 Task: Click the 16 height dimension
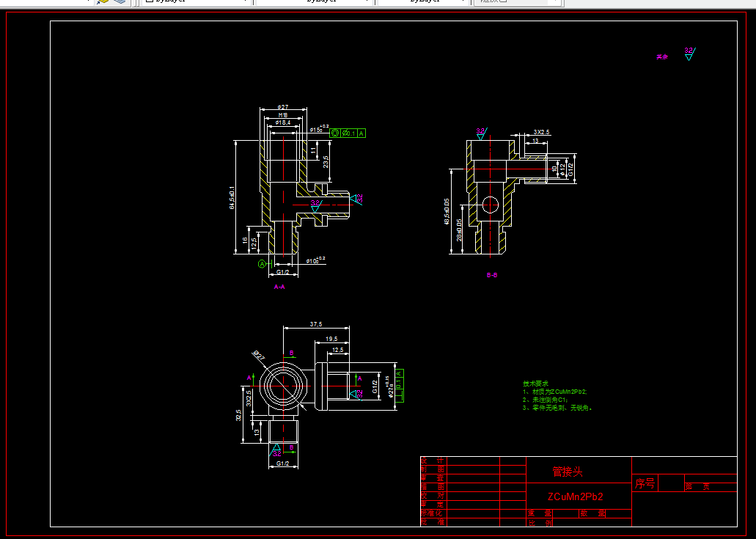tap(245, 240)
